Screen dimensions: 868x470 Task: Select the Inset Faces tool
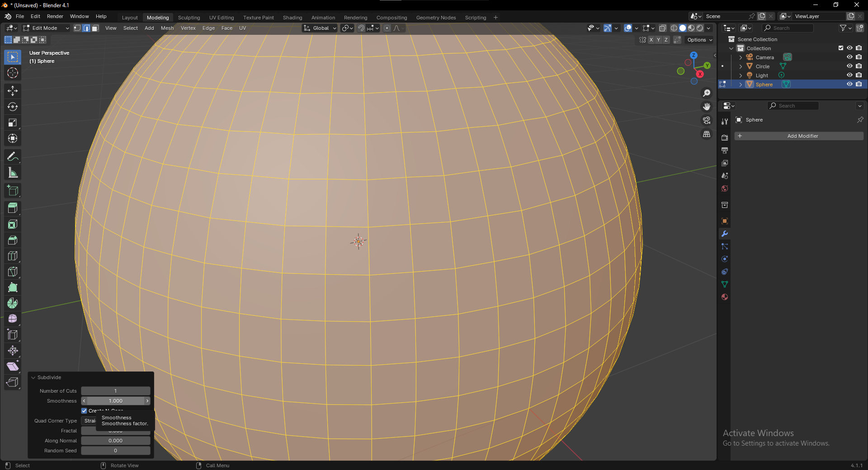point(13,224)
